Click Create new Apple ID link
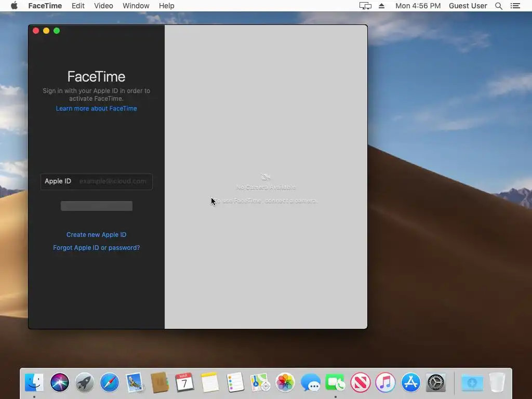 [96, 235]
